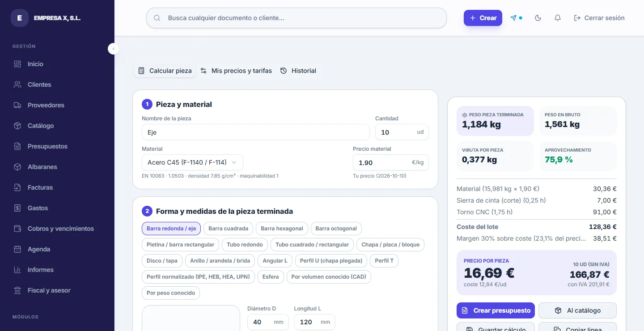The image size is (644, 331).
Task: Open Mis precios y tarifas tab
Action: click(236, 71)
